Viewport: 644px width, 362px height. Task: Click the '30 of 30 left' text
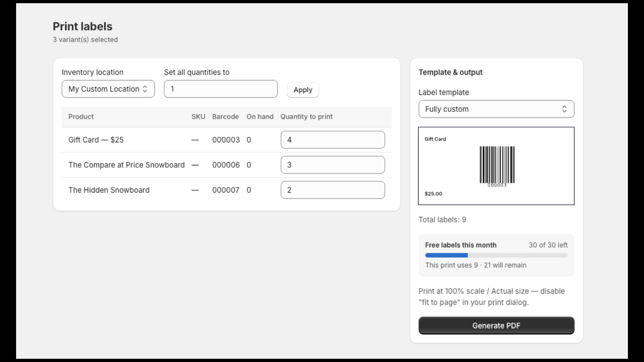click(548, 245)
